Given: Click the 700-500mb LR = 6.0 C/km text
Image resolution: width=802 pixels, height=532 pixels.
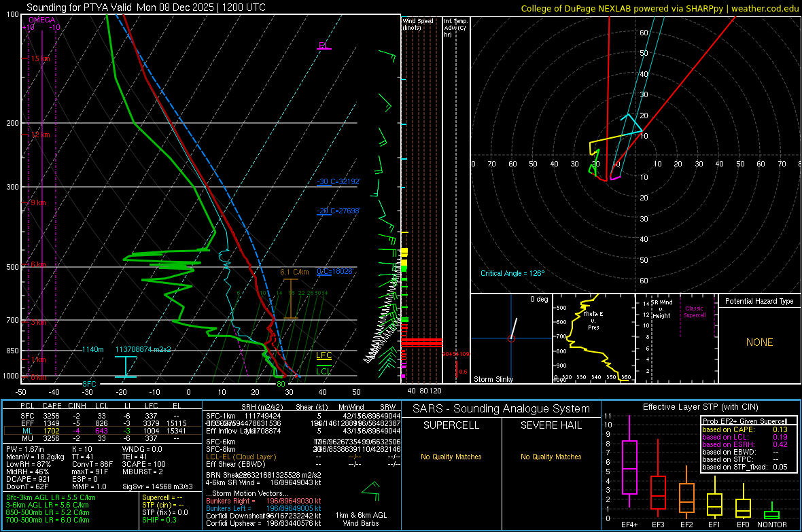Looking at the screenshot, I should [x=48, y=520].
